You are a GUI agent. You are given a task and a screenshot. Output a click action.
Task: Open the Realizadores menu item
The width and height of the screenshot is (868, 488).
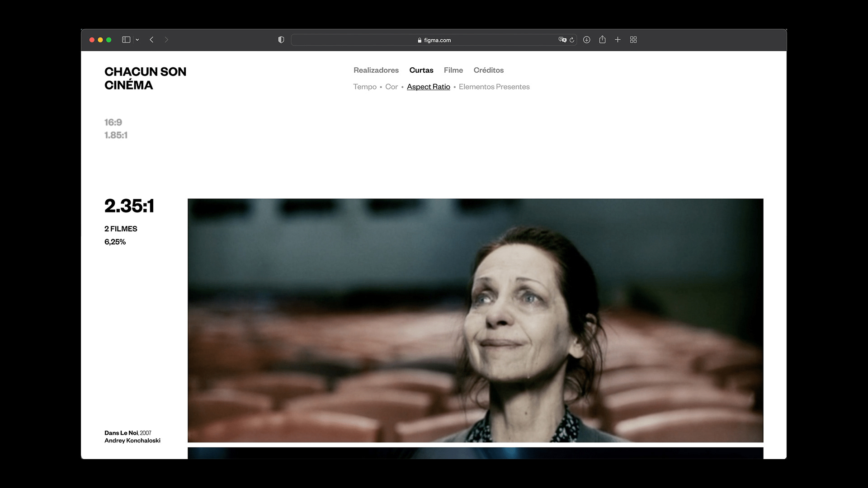(x=376, y=70)
